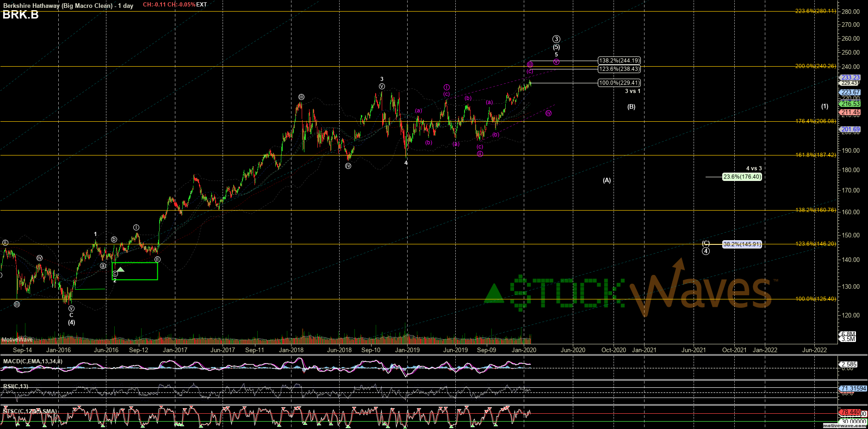Image resolution: width=868 pixels, height=429 pixels.
Task: Click the green 30.00000 level tag
Action: [x=854, y=422]
